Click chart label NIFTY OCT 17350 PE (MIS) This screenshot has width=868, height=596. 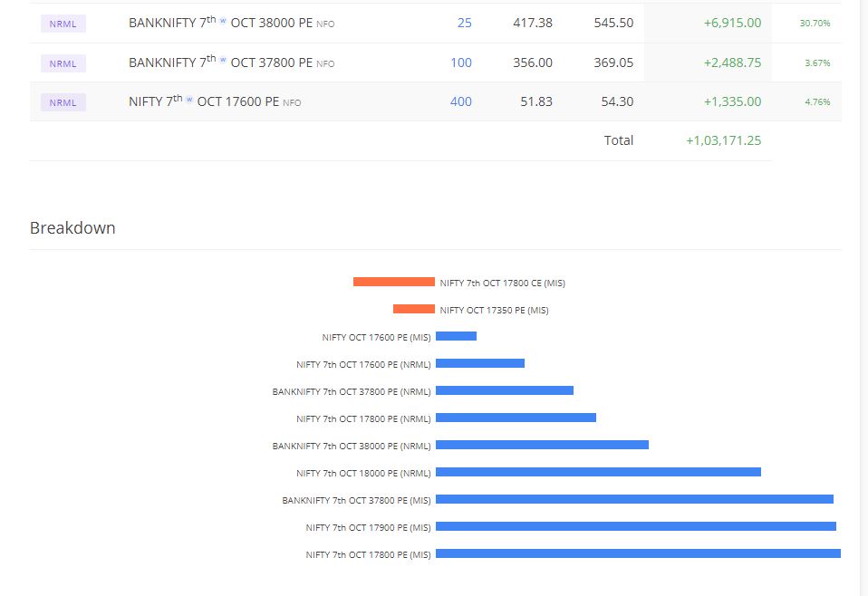coord(495,310)
